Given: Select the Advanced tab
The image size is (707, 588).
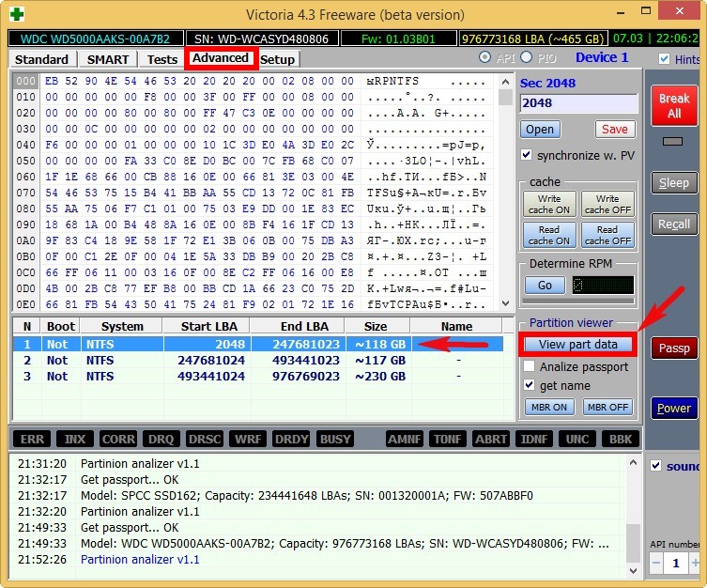Looking at the screenshot, I should pos(221,58).
